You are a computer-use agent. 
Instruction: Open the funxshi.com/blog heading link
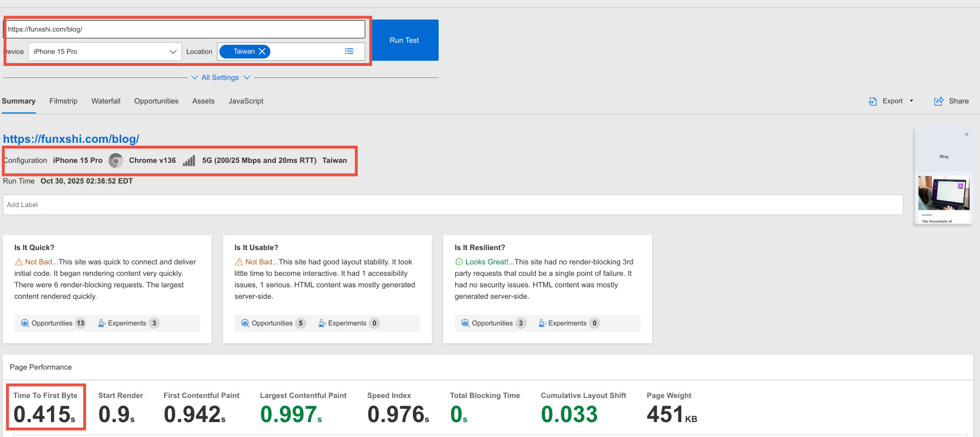coord(71,139)
